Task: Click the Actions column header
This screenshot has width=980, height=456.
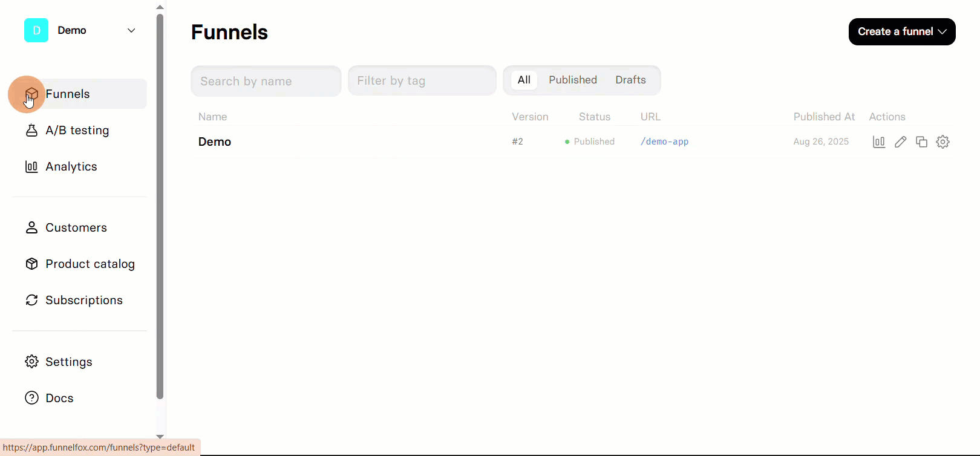Action: point(887,117)
